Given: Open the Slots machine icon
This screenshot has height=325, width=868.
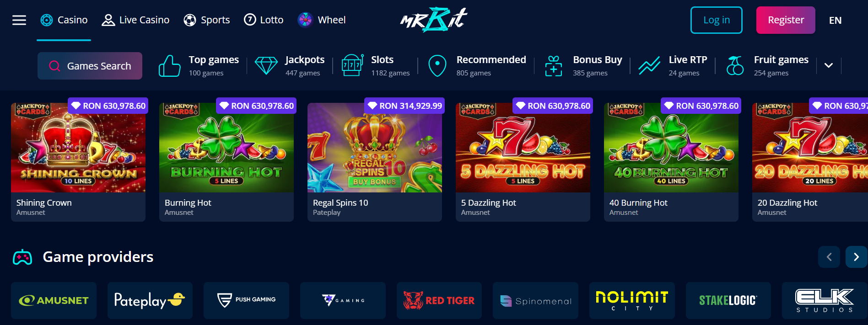Looking at the screenshot, I should click(352, 65).
